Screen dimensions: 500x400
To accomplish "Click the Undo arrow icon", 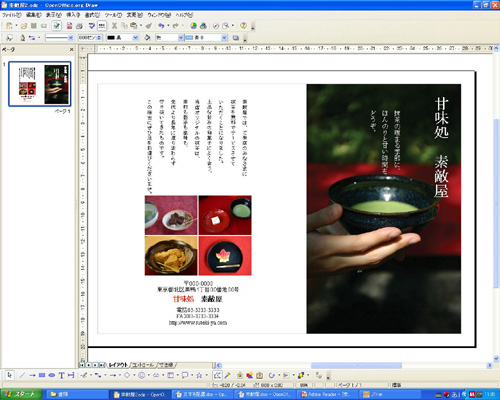I will [161, 26].
